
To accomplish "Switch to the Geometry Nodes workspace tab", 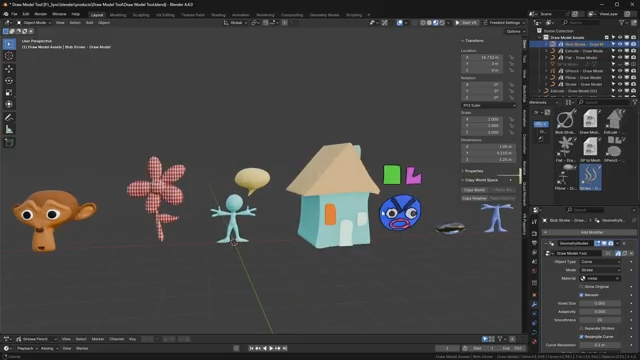I will click(324, 15).
